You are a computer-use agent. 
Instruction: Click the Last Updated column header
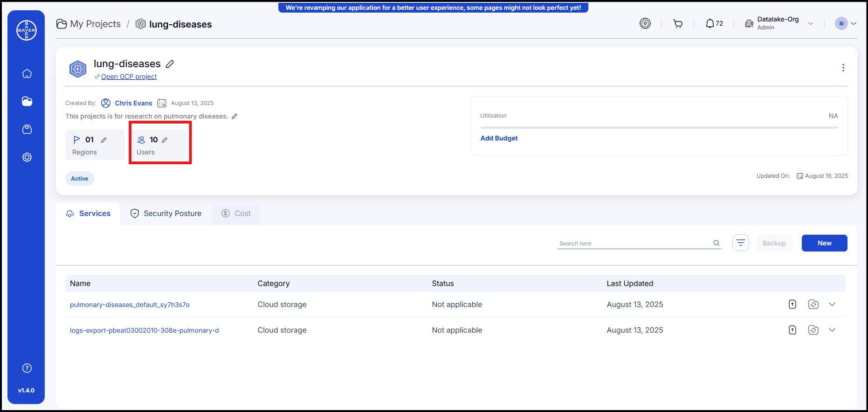(630, 283)
